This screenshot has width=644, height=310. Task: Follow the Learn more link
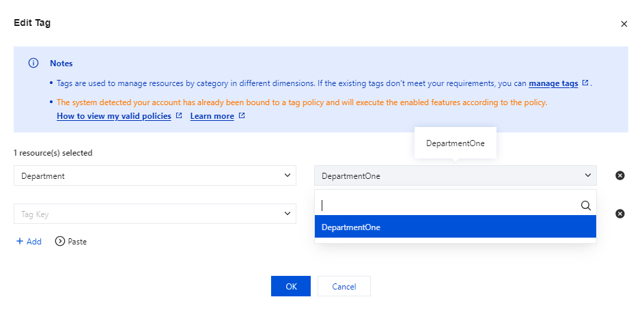click(x=212, y=116)
